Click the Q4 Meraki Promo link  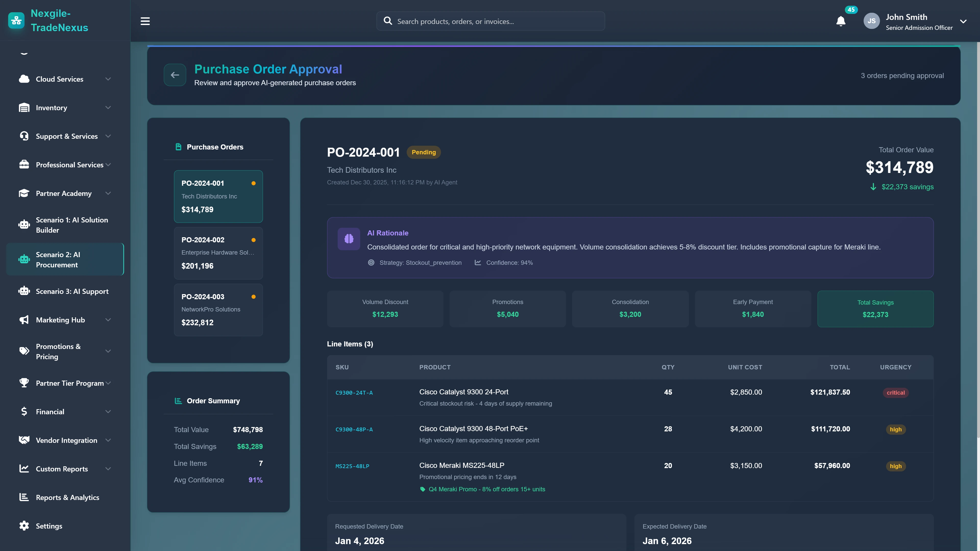(x=487, y=490)
